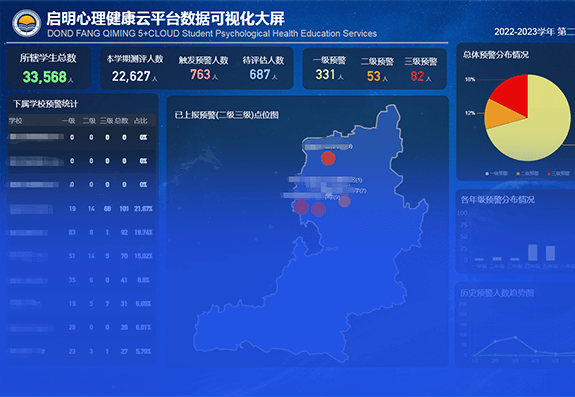Click the leftmost lower map marker

[301, 207]
